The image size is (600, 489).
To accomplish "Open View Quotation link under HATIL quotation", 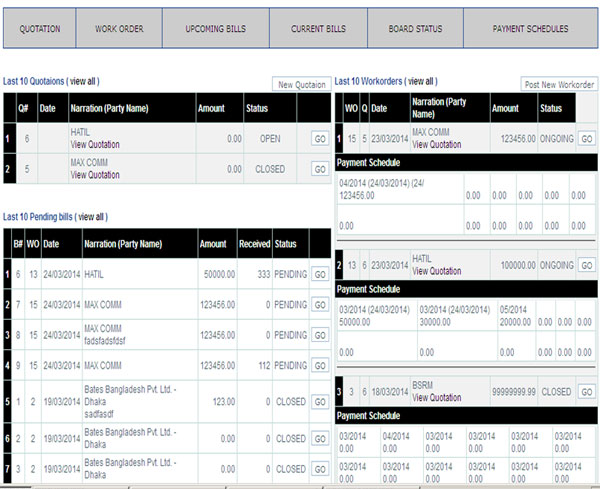I will (x=95, y=145).
